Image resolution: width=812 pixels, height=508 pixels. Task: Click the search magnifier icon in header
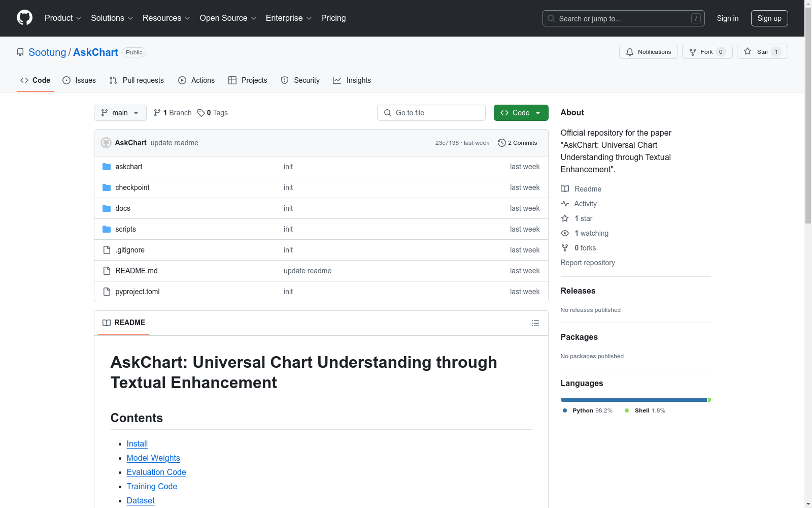[551, 18]
